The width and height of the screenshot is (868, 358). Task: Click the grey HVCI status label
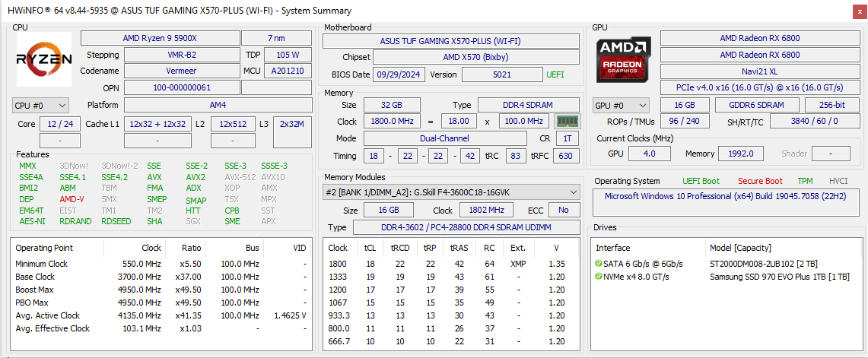click(x=838, y=181)
